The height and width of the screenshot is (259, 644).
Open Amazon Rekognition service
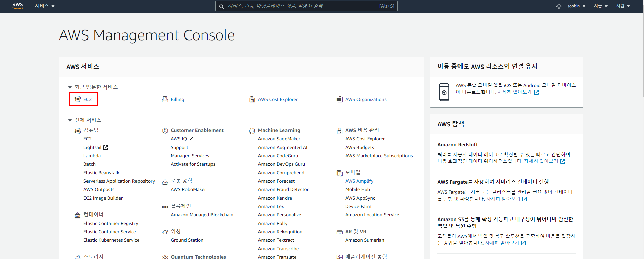pos(280,232)
